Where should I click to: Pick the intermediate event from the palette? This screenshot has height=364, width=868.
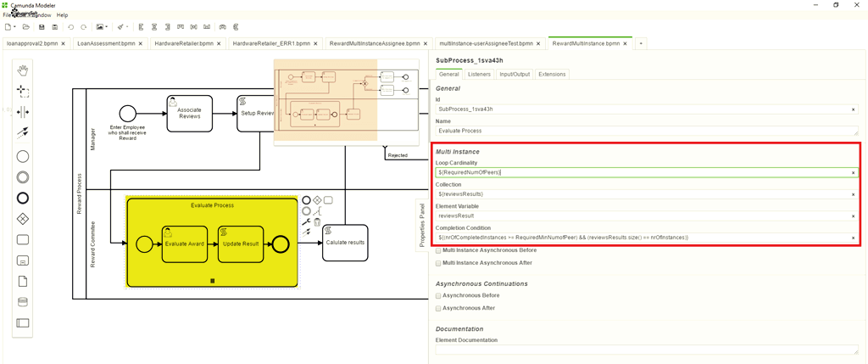[x=23, y=177]
